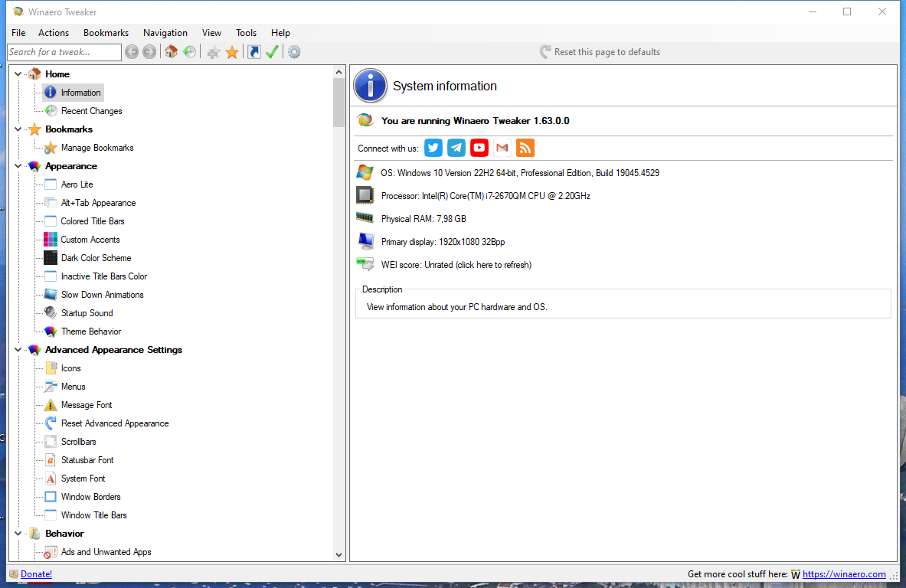906x588 pixels.
Task: Click the OS: Windows 10 Version 22H2 line
Action: 519,173
